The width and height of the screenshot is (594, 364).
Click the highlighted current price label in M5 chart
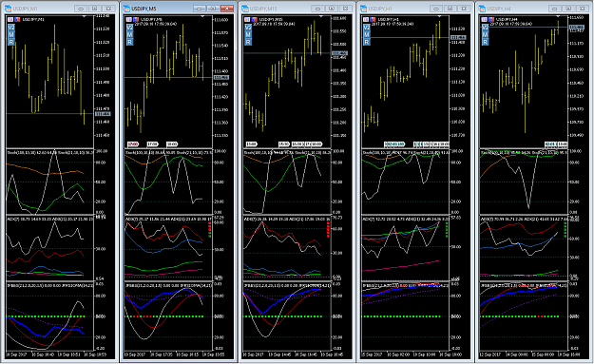tap(220, 77)
